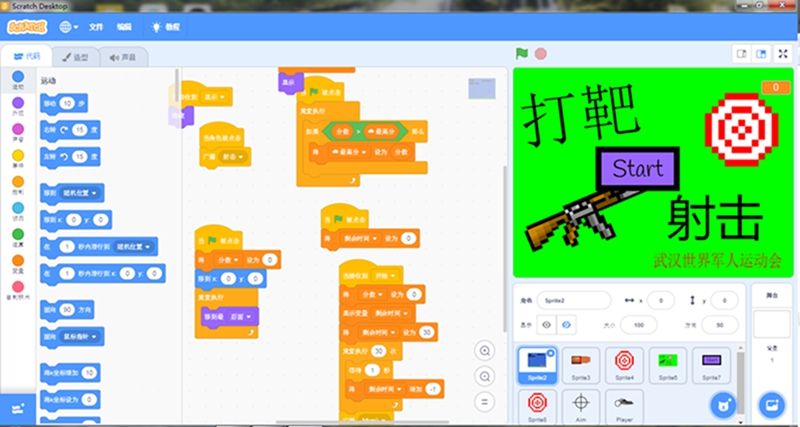Select the purple Looks category circle
This screenshot has width=800, height=427.
tap(18, 103)
